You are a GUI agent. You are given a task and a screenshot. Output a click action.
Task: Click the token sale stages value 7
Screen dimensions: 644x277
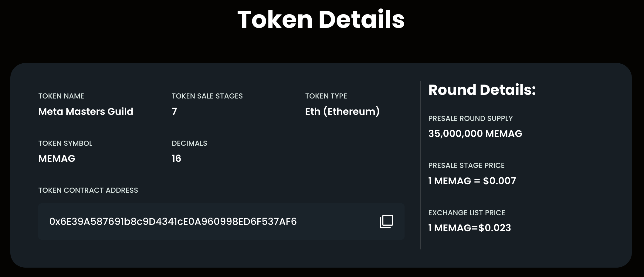coord(174,112)
